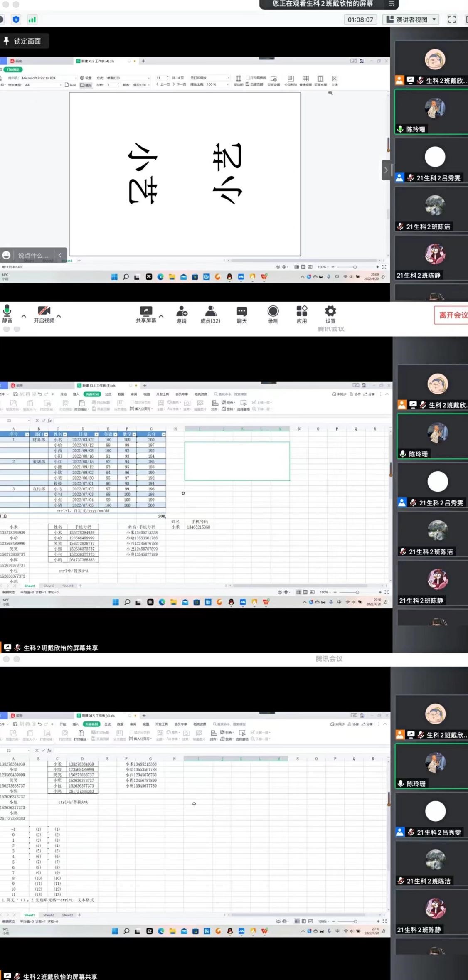Open the 演讲者视图 layout dropdown

(x=411, y=20)
